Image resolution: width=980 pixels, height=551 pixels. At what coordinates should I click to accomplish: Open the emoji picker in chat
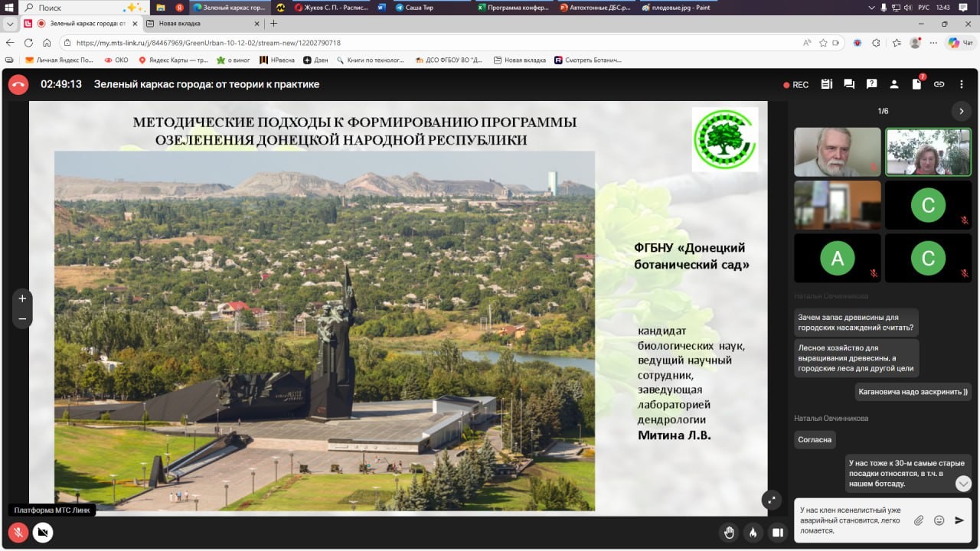[x=939, y=520]
